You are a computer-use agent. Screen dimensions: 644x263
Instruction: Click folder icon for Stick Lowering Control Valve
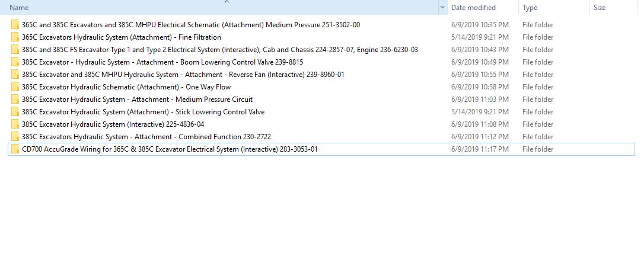[x=15, y=111]
